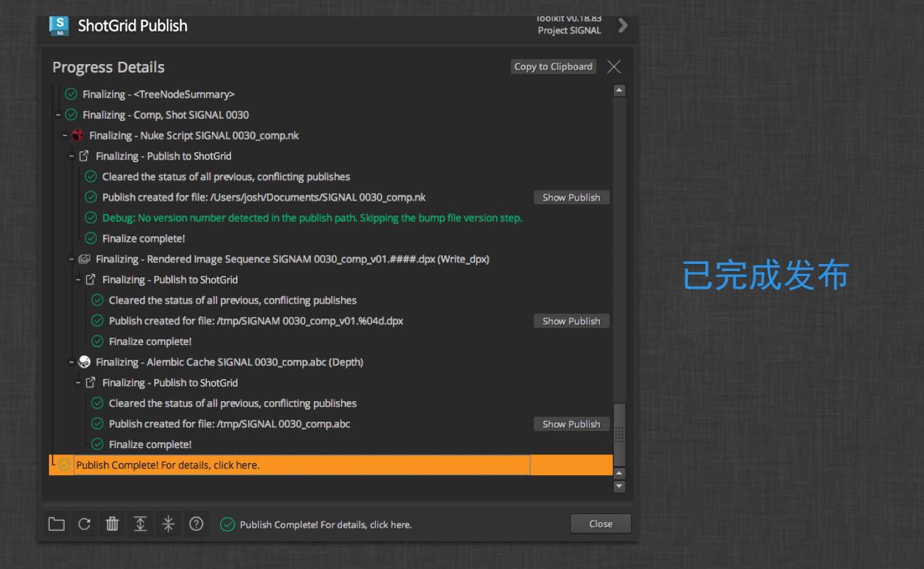Image resolution: width=924 pixels, height=569 pixels.
Task: Select Publish created for SIGNAL 0030_comp.abc row
Action: coord(230,424)
